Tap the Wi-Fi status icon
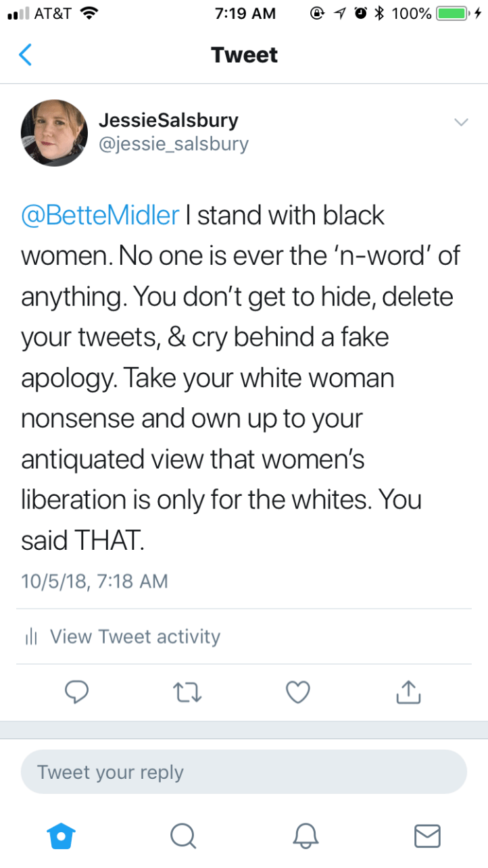Screen dimensions: 488x868 point(88,14)
